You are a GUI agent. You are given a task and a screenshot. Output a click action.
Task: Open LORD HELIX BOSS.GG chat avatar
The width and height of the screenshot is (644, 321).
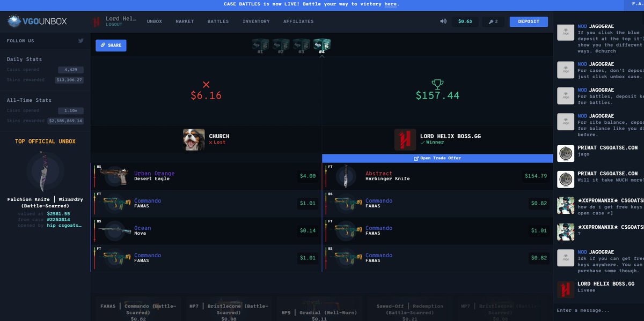(566, 289)
